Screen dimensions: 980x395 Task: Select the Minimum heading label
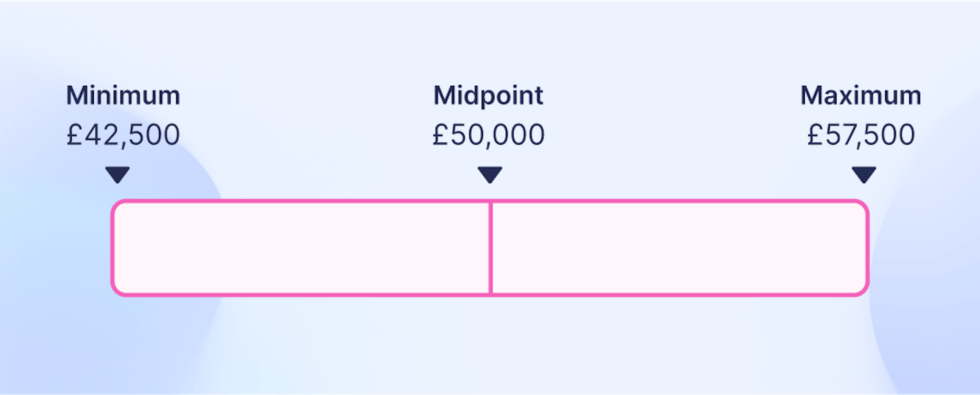[123, 95]
